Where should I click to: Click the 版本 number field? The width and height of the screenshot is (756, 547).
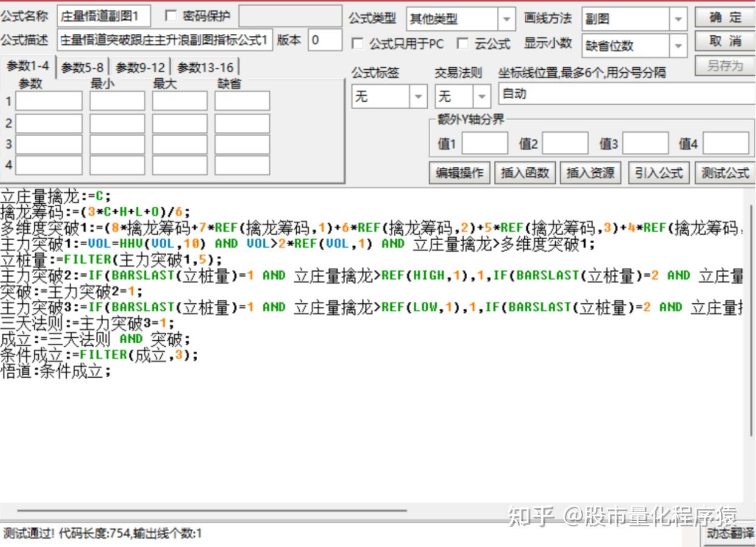(x=325, y=41)
